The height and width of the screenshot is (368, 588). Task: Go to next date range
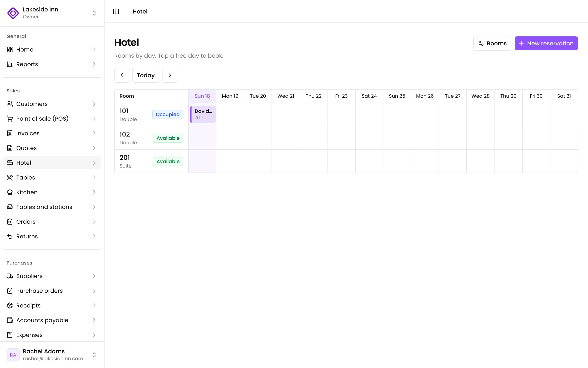[170, 75]
